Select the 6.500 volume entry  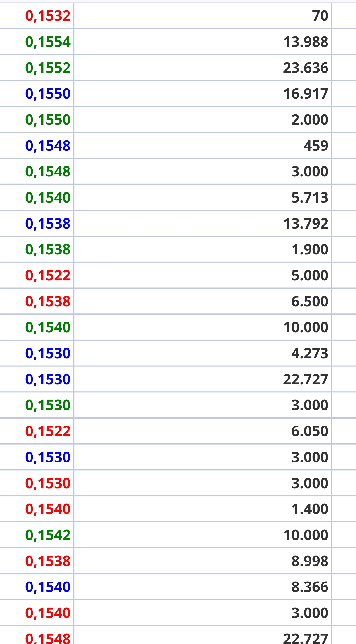coord(310,301)
